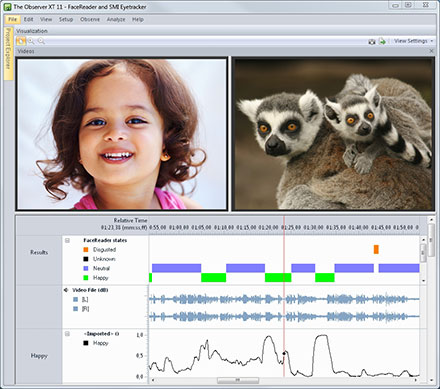Click the outer panel scroll down arrow
This screenshot has width=440, height=389.
click(x=431, y=380)
